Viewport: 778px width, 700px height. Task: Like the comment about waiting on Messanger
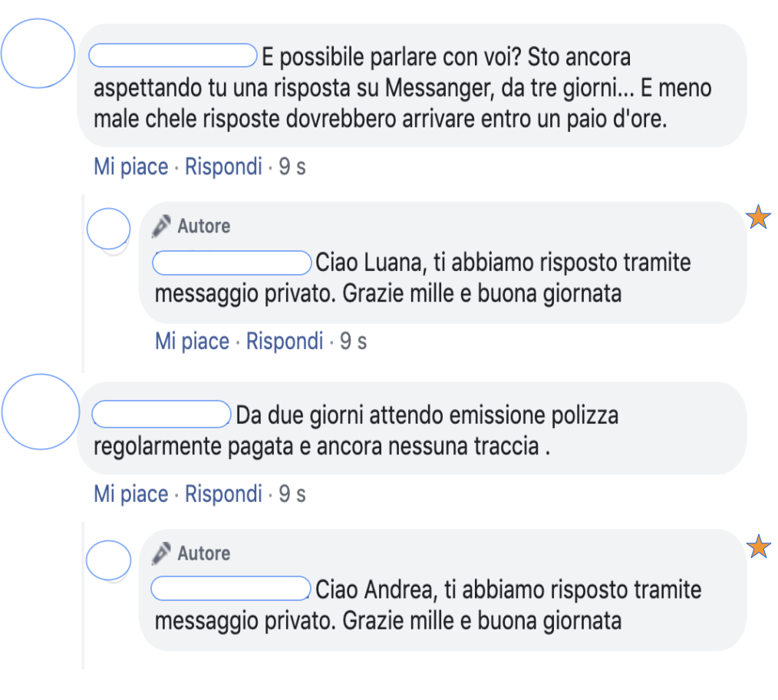click(x=130, y=167)
